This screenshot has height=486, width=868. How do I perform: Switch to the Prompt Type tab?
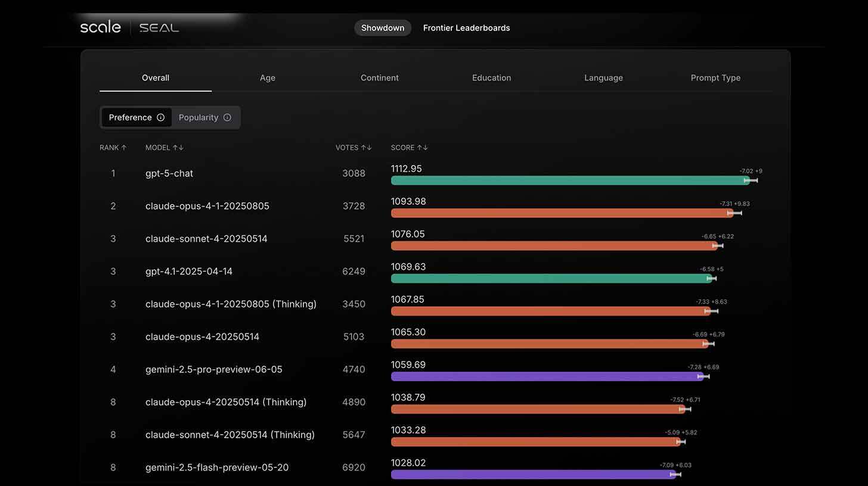pyautogui.click(x=715, y=78)
